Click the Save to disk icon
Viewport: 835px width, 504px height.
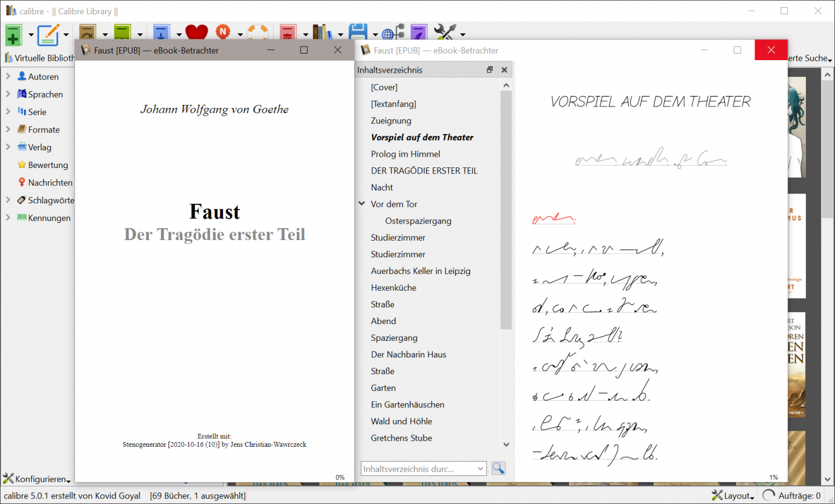pyautogui.click(x=358, y=32)
